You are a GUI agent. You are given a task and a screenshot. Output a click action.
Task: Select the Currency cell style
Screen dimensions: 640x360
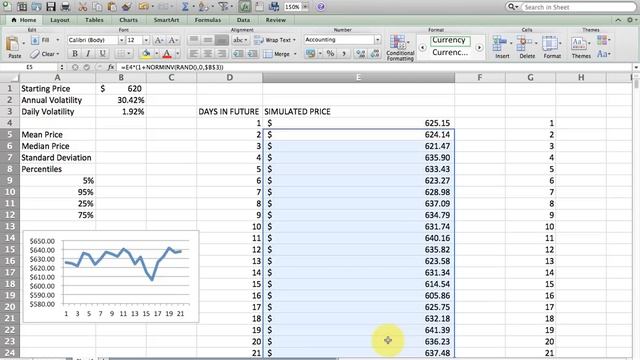click(450, 40)
